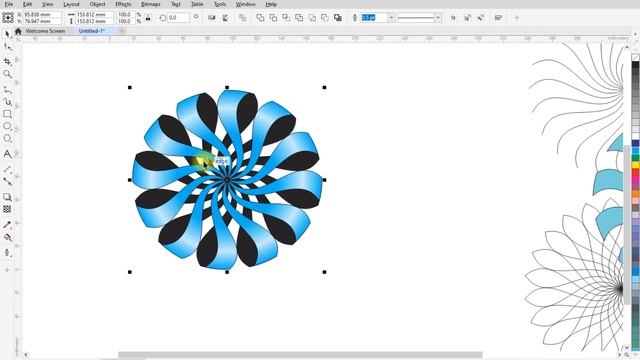Screen dimensions: 640x360
Task: Click the Weld shapes icon
Action: pyautogui.click(x=260, y=18)
